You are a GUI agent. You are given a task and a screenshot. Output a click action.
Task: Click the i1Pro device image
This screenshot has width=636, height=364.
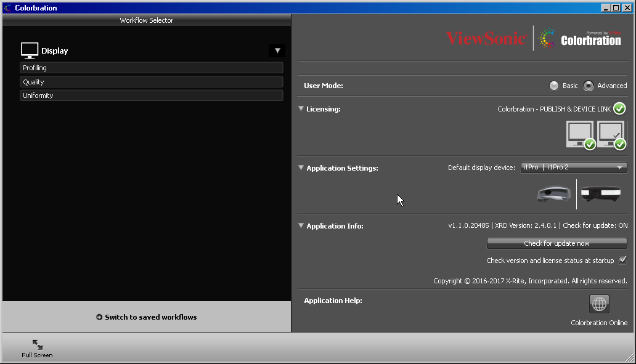[554, 194]
